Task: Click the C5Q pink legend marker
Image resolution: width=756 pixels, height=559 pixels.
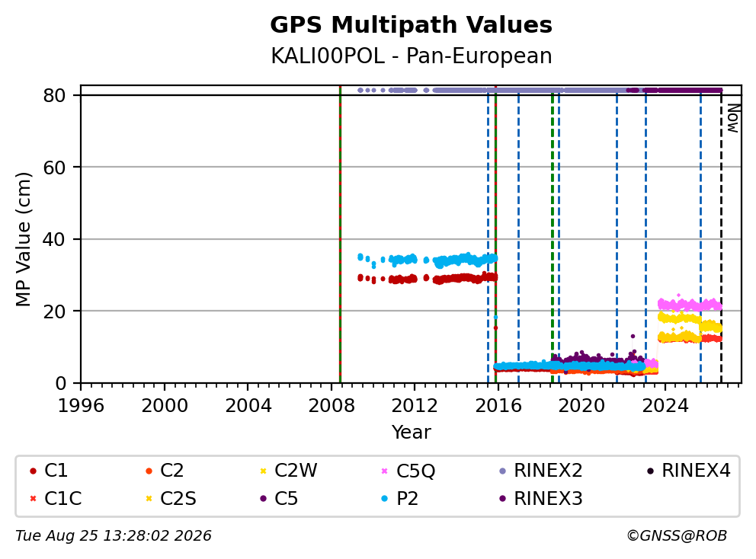Action: (x=384, y=471)
